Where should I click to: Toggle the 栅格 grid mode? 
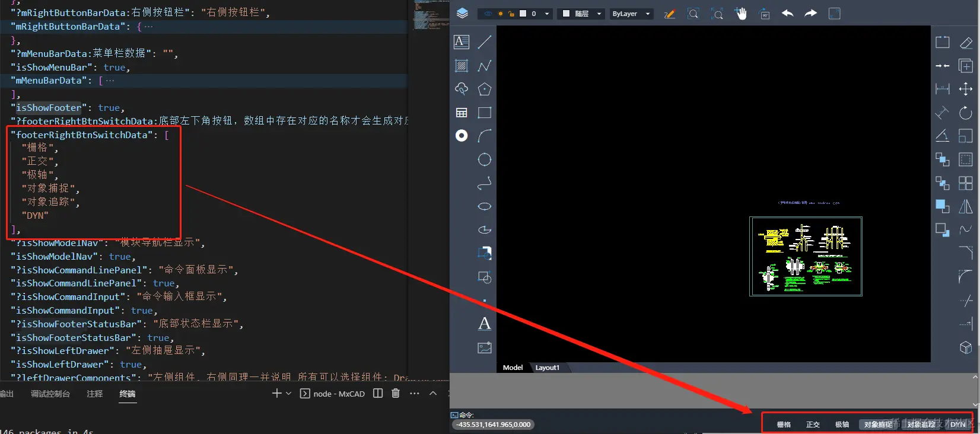pyautogui.click(x=784, y=425)
